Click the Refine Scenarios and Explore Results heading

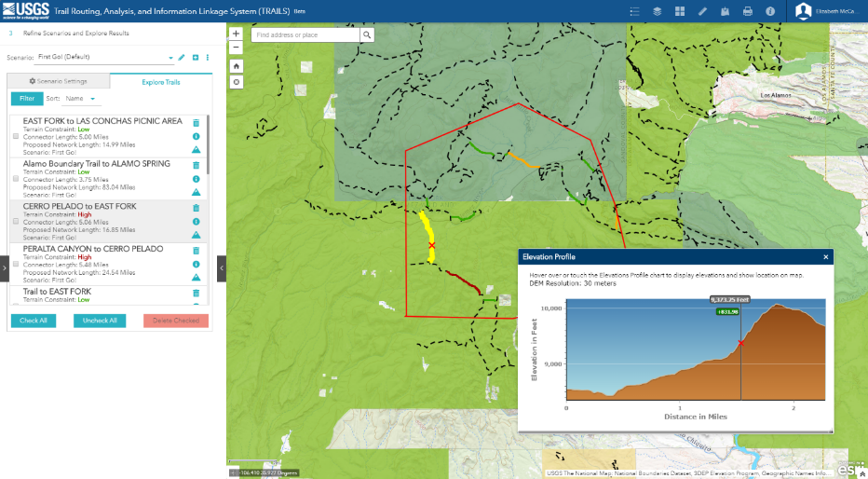pyautogui.click(x=75, y=34)
